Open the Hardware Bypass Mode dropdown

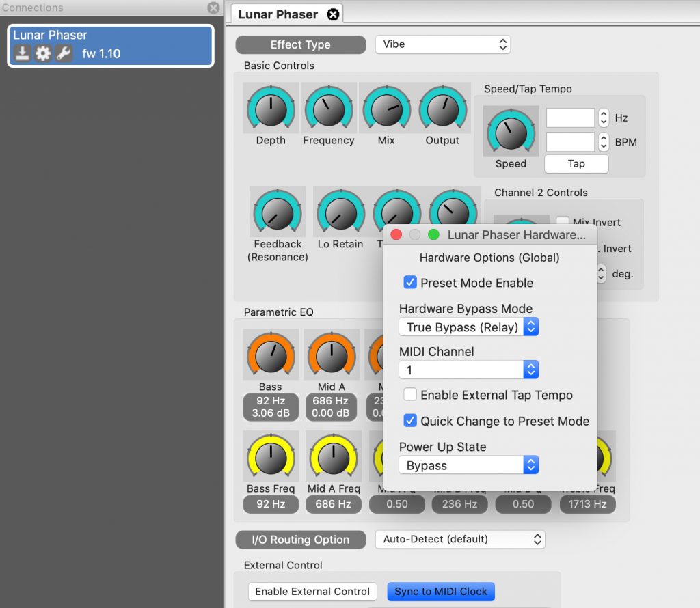468,327
